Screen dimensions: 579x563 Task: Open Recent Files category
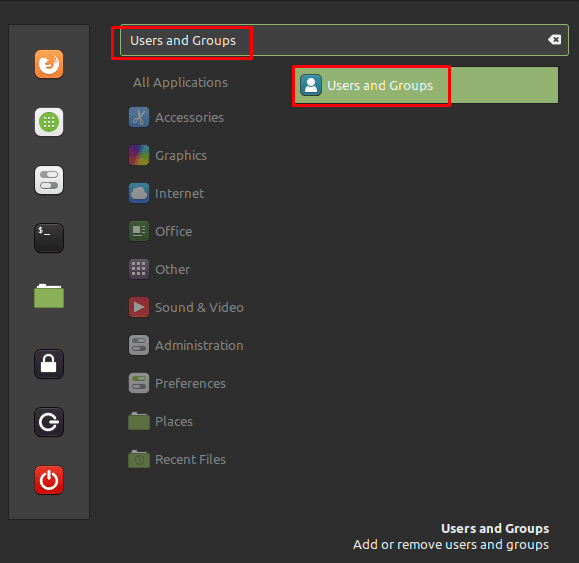[x=178, y=460]
